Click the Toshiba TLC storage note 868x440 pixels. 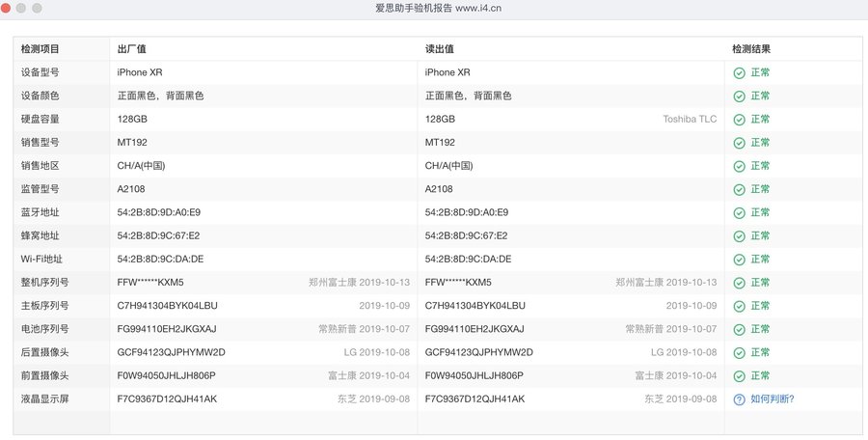(690, 119)
